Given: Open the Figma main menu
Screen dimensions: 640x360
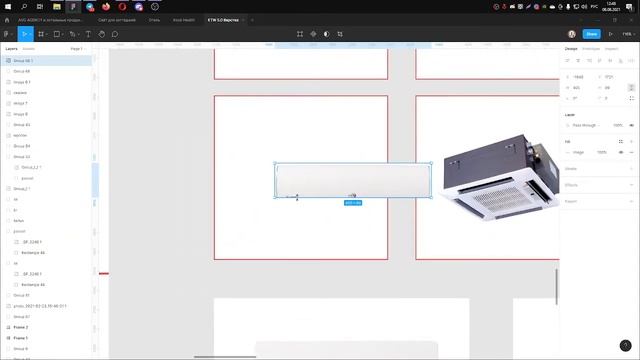Looking at the screenshot, I should coord(7,34).
